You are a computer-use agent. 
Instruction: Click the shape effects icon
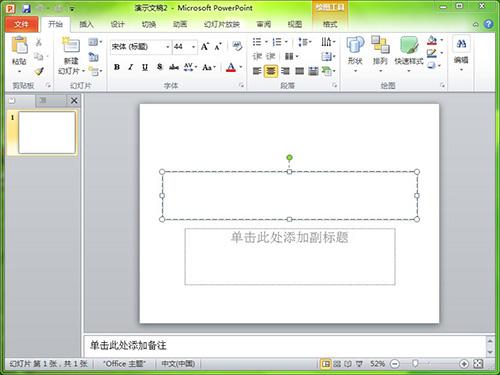432,65
